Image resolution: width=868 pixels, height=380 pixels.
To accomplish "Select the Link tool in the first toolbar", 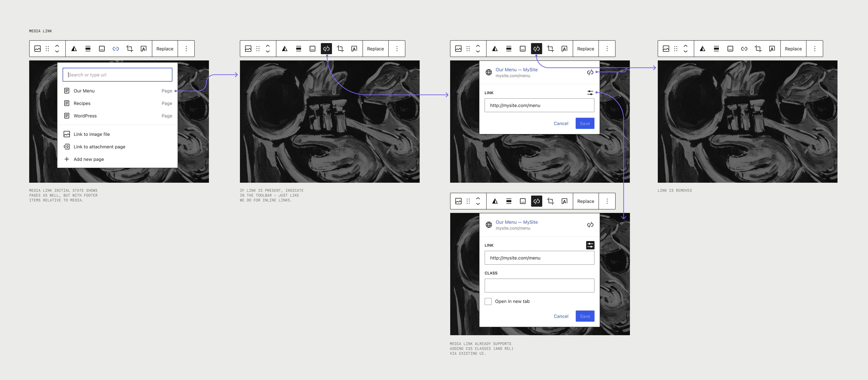I will tap(116, 48).
